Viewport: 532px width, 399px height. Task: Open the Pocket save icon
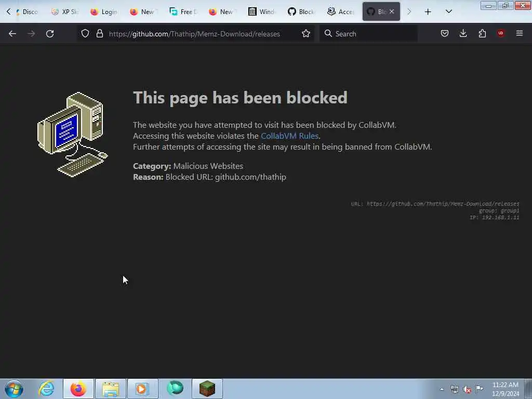445,33
